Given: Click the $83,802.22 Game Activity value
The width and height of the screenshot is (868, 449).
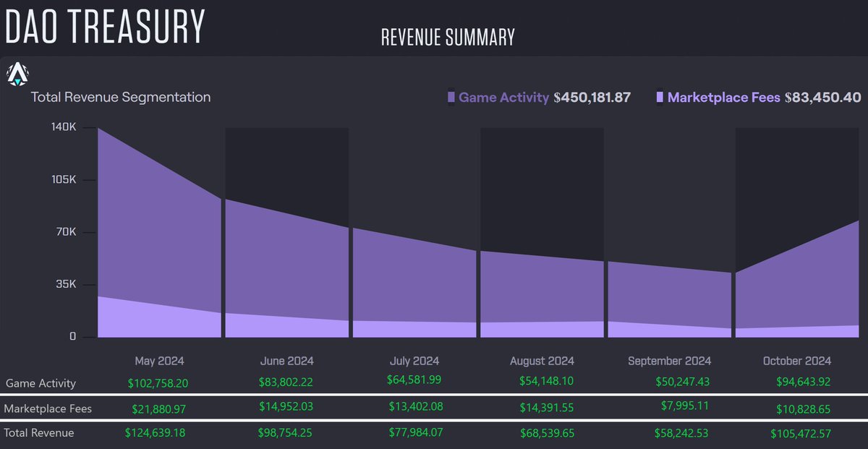Looking at the screenshot, I should tap(286, 381).
